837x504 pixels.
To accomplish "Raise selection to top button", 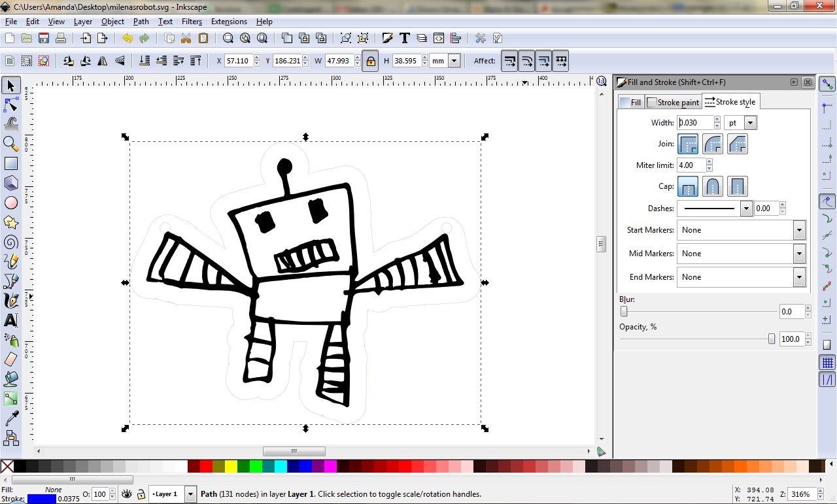I will [196, 61].
